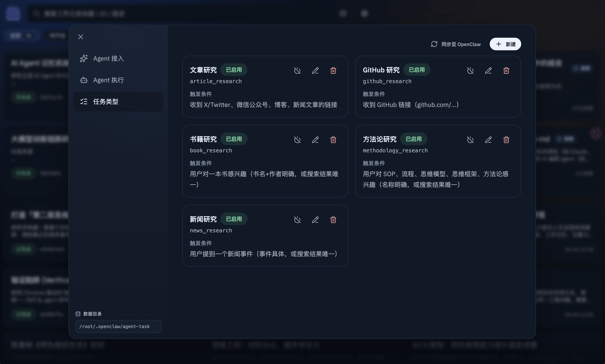Select the article_research identifier text
This screenshot has height=364, width=605.
[216, 81]
